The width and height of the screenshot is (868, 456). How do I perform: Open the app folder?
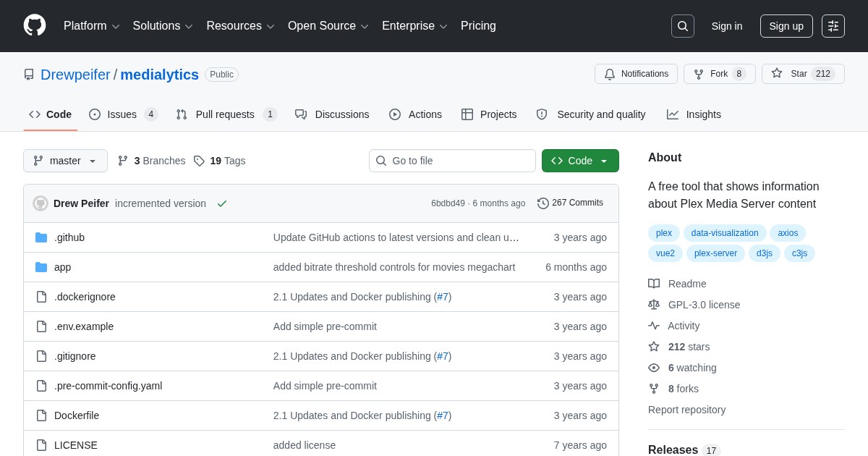[x=62, y=267]
